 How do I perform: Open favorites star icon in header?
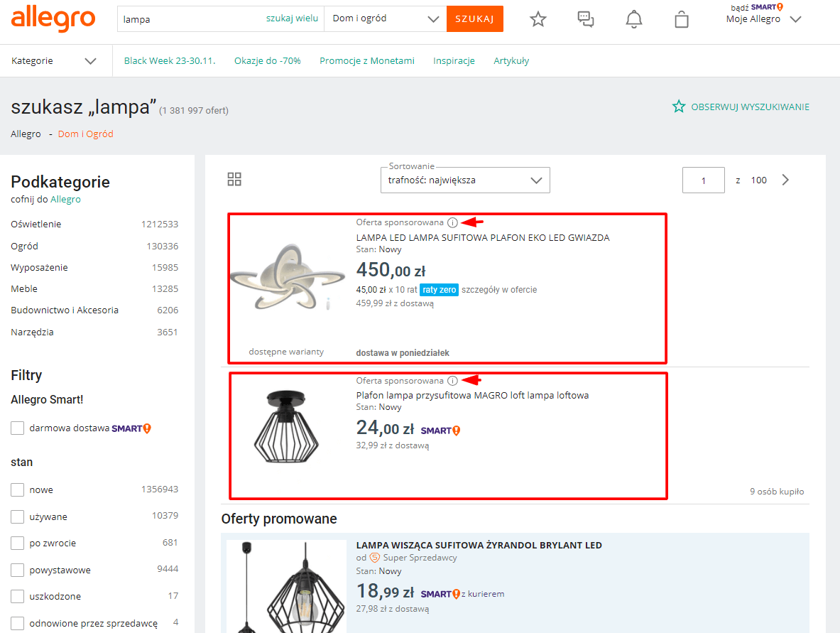(538, 19)
